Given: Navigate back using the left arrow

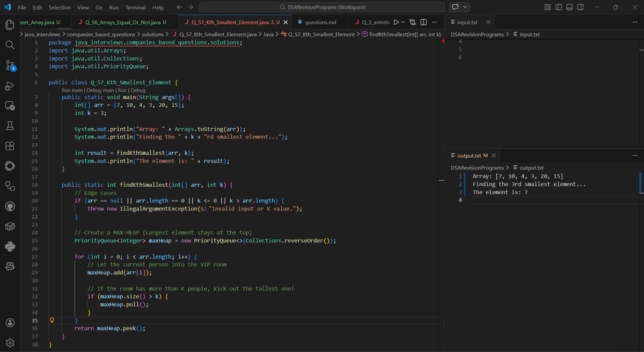Looking at the screenshot, I should [x=180, y=8].
